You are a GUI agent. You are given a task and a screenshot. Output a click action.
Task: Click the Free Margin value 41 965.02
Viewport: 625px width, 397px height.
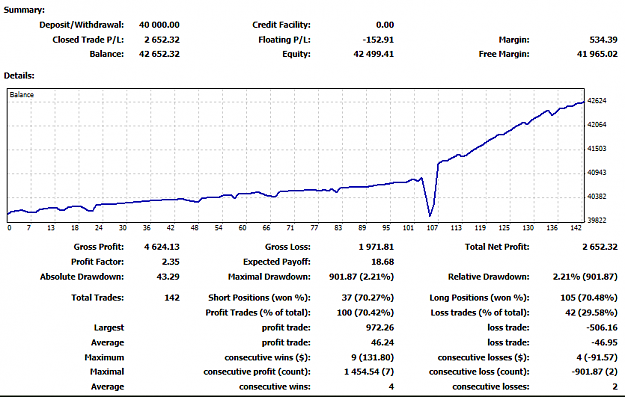[x=597, y=54]
